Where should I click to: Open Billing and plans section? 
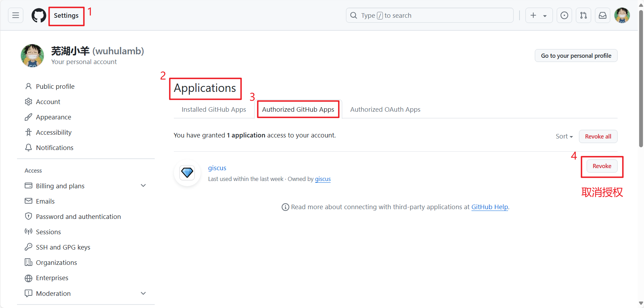coord(60,186)
